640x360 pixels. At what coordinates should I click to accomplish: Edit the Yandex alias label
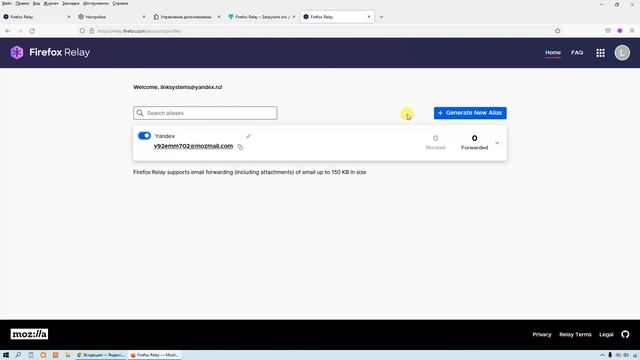click(248, 136)
